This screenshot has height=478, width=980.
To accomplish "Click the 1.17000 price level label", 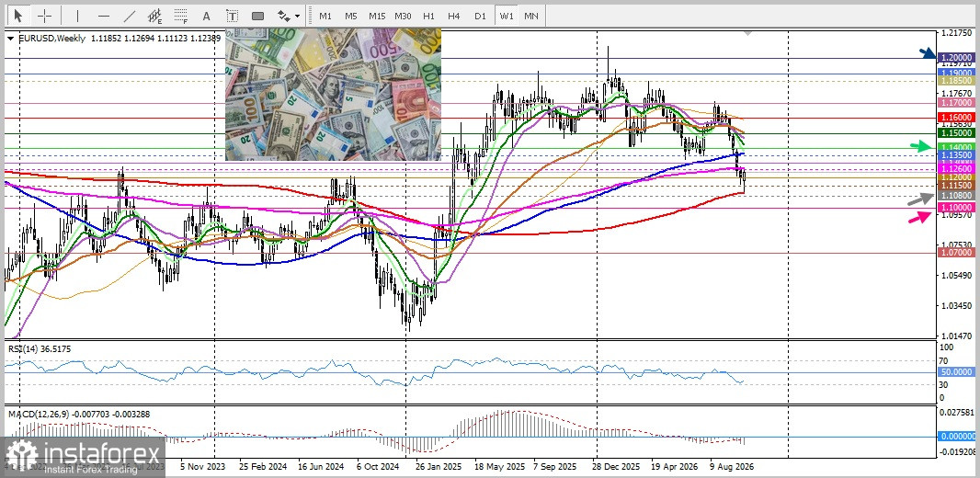I will [956, 102].
